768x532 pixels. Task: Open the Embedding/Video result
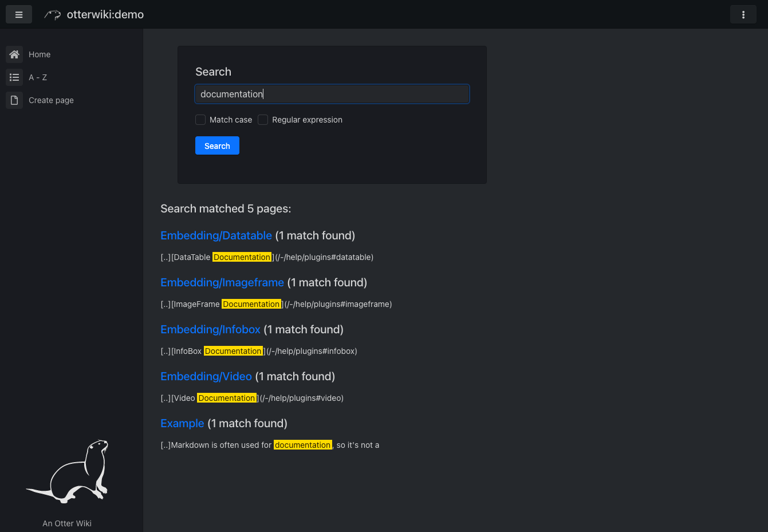click(x=206, y=376)
